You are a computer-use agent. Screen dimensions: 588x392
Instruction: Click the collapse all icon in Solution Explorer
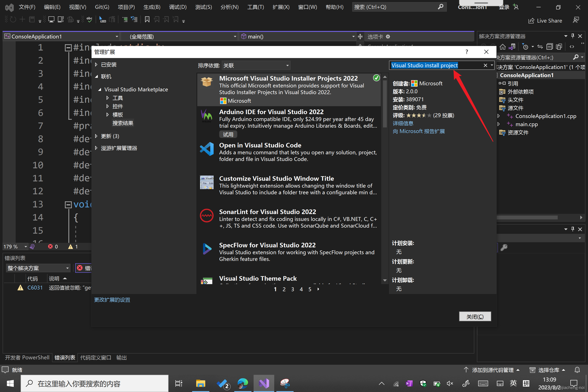click(x=550, y=47)
